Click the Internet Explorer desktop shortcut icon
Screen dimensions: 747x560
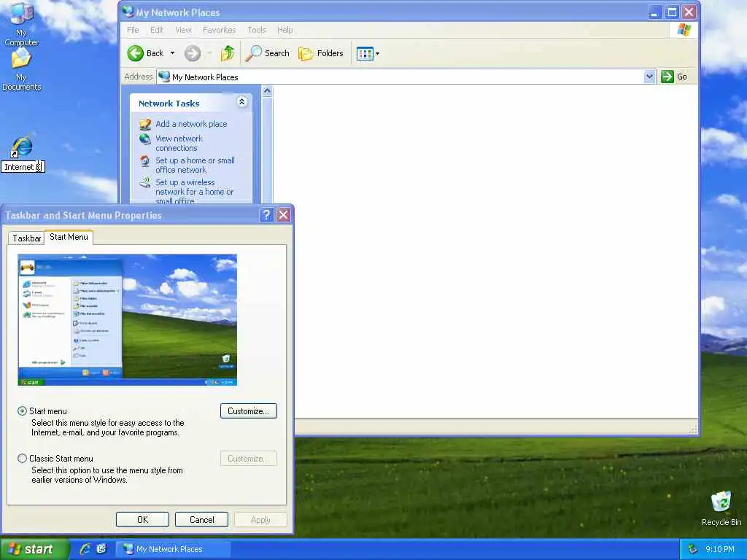click(x=22, y=147)
